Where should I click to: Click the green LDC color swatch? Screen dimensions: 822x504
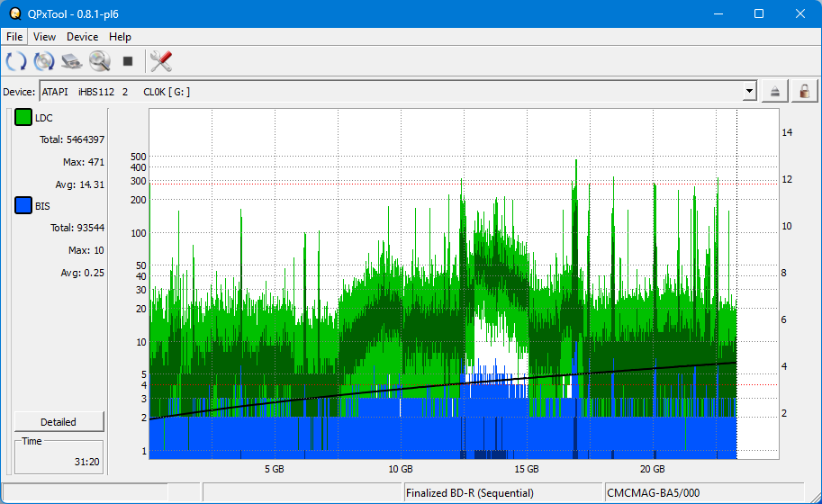(23, 117)
